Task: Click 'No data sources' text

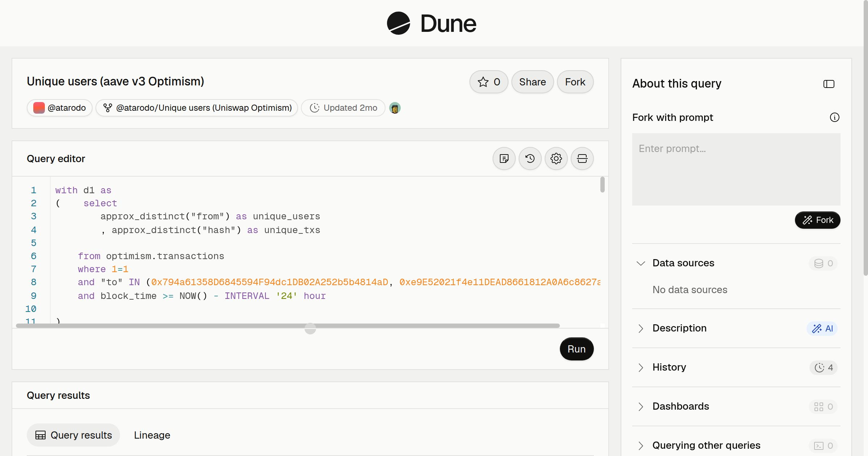Action: (690, 290)
